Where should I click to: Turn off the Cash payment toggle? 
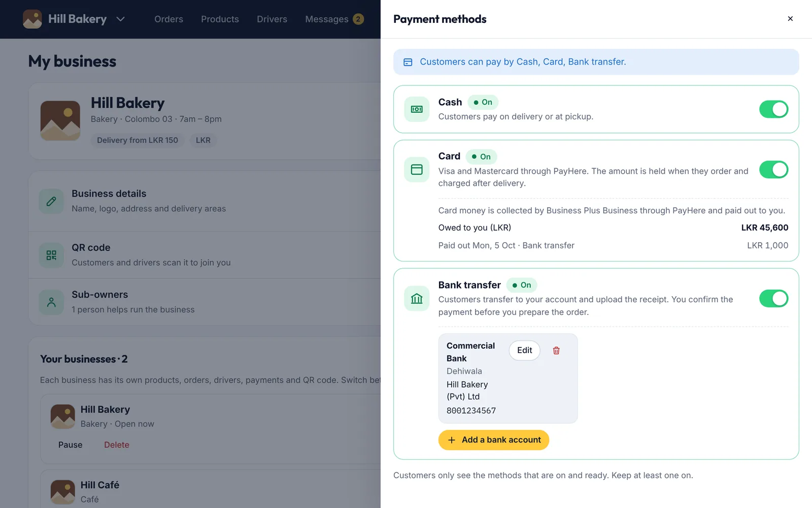point(773,109)
